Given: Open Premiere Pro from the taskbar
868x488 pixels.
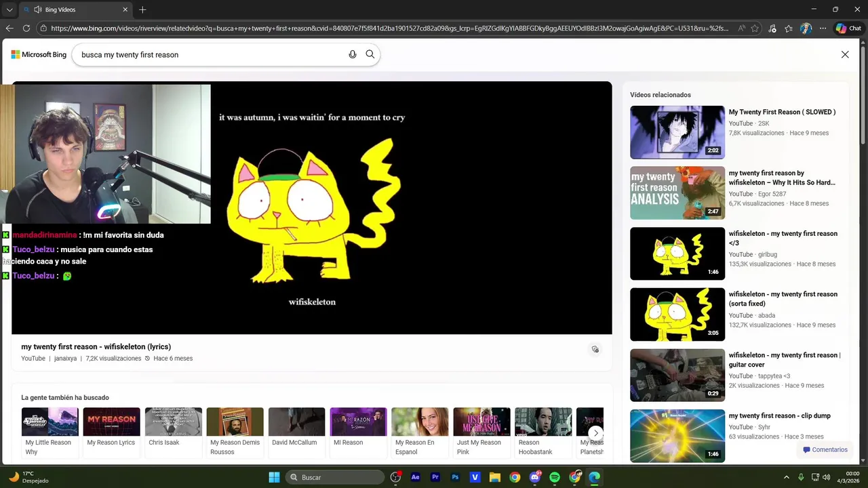Looking at the screenshot, I should coord(435,477).
